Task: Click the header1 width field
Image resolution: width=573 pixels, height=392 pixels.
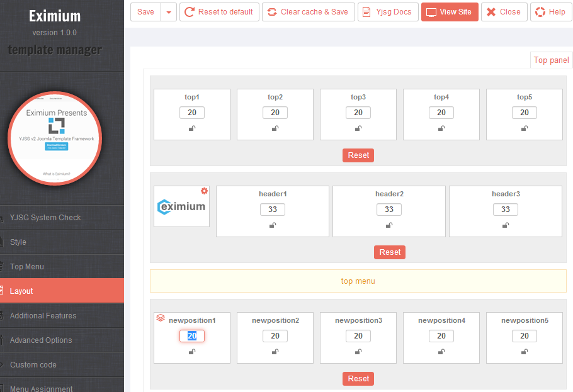Action: (273, 210)
